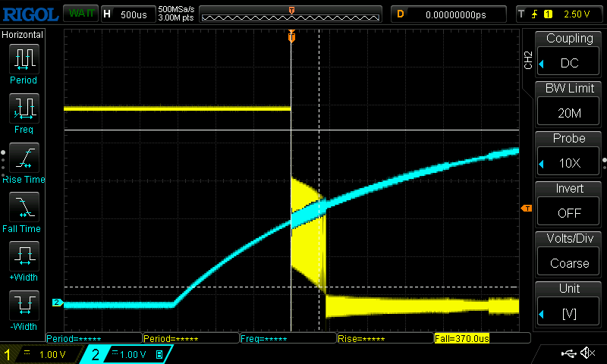Select the Freq measurement icon

(x=24, y=108)
